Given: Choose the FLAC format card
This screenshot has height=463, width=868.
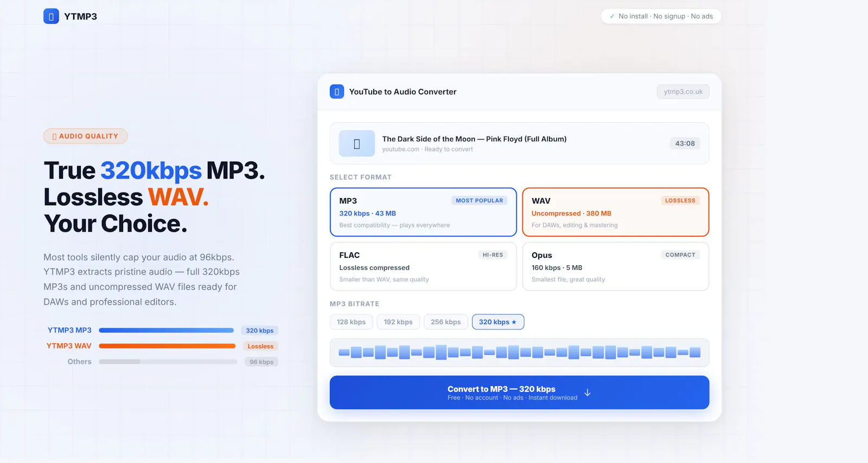Looking at the screenshot, I should pos(423,267).
